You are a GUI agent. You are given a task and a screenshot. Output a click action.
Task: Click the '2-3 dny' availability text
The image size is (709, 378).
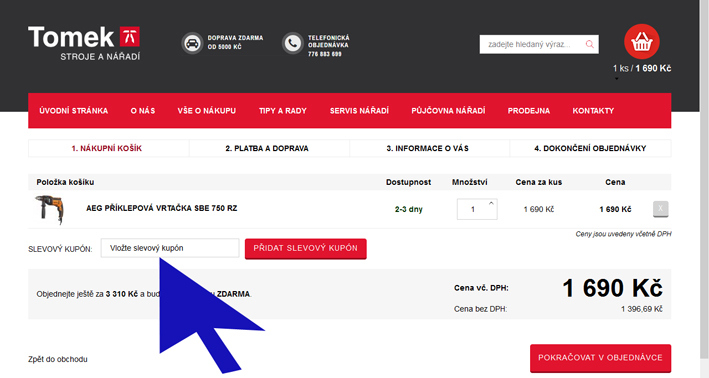pos(409,209)
